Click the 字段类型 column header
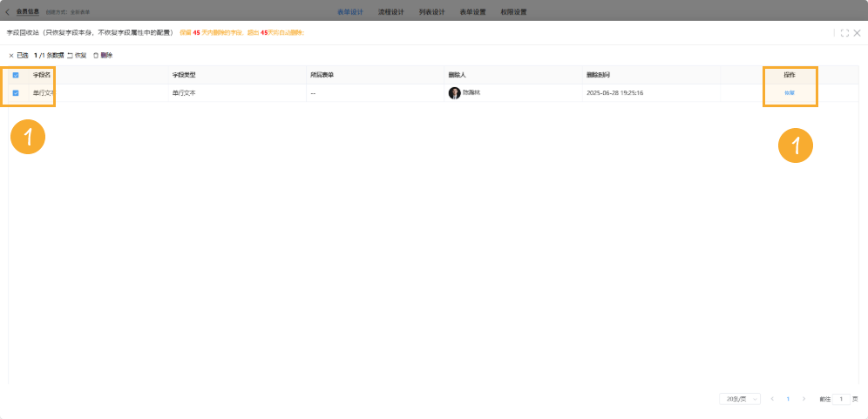Screen dimensions: 868x419 coord(184,75)
